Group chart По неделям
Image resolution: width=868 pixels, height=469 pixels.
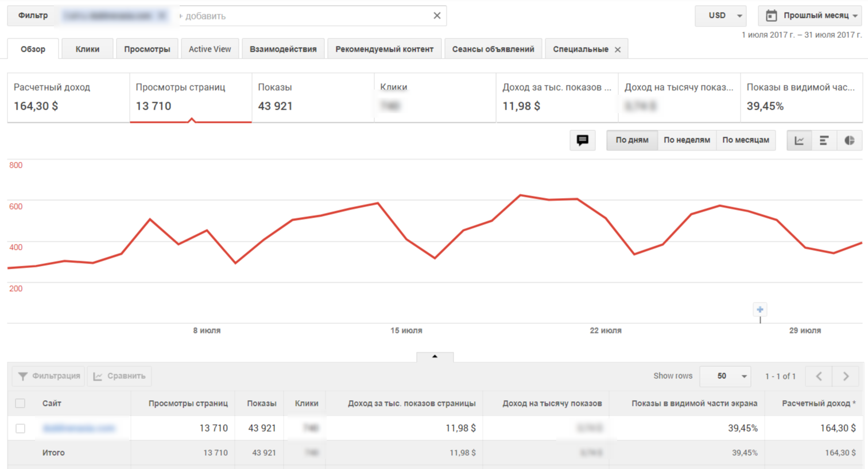pyautogui.click(x=687, y=140)
